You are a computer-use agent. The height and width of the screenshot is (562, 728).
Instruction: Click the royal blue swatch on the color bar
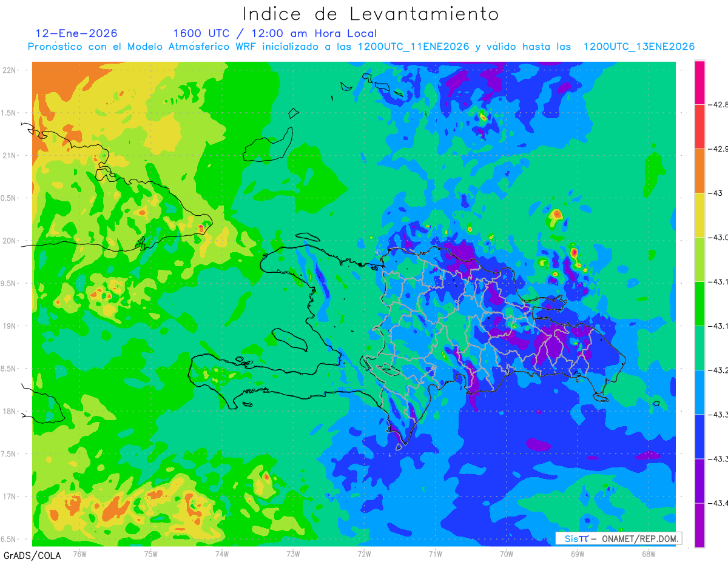(699, 436)
